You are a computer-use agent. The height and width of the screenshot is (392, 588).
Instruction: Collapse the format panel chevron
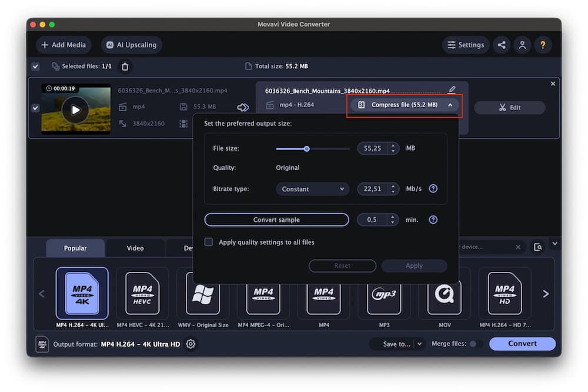[x=554, y=244]
